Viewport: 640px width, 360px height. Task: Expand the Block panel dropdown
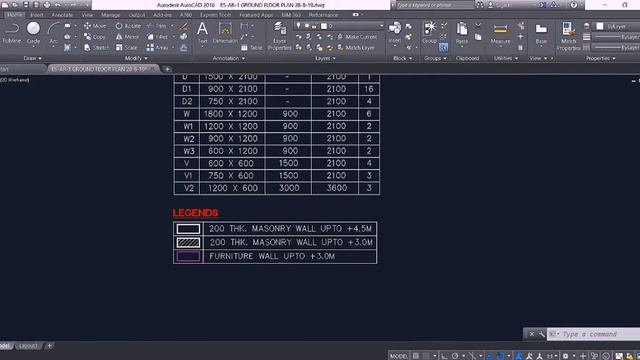pyautogui.click(x=402, y=58)
